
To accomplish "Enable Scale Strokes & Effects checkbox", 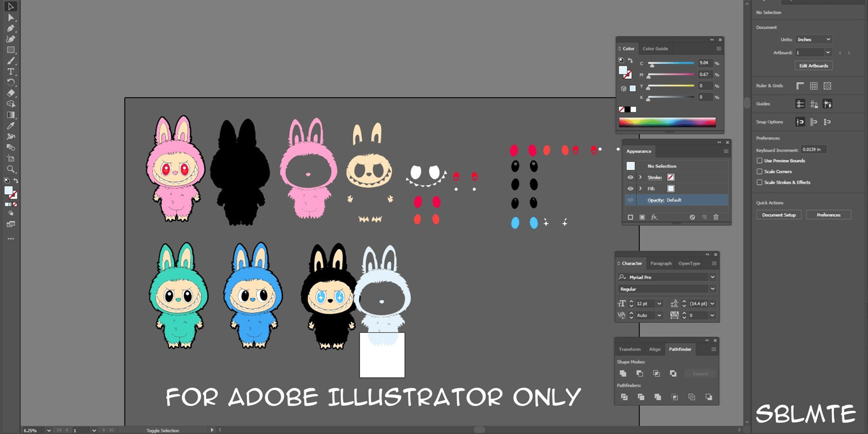I will 760,182.
